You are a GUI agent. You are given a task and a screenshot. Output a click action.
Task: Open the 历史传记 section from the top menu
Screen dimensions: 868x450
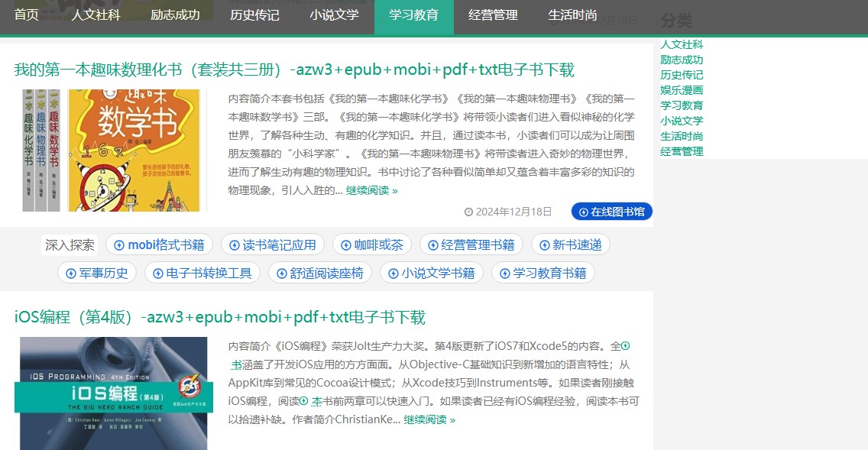[x=254, y=15]
